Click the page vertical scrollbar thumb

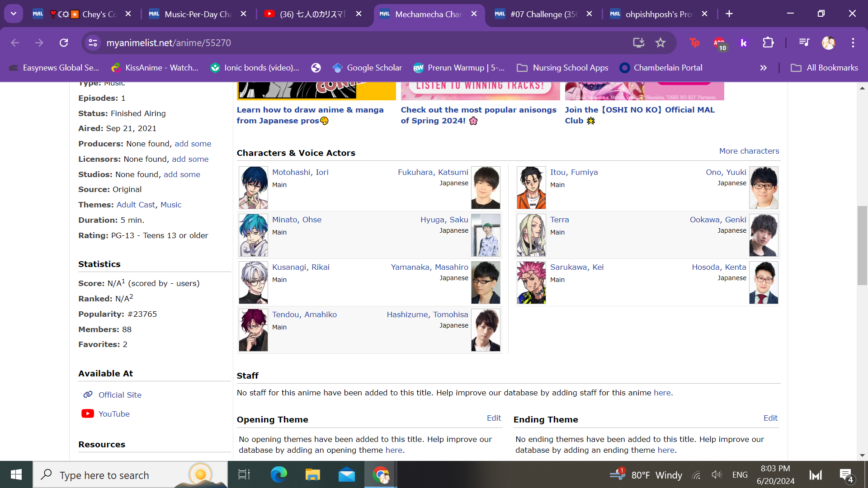(x=862, y=245)
